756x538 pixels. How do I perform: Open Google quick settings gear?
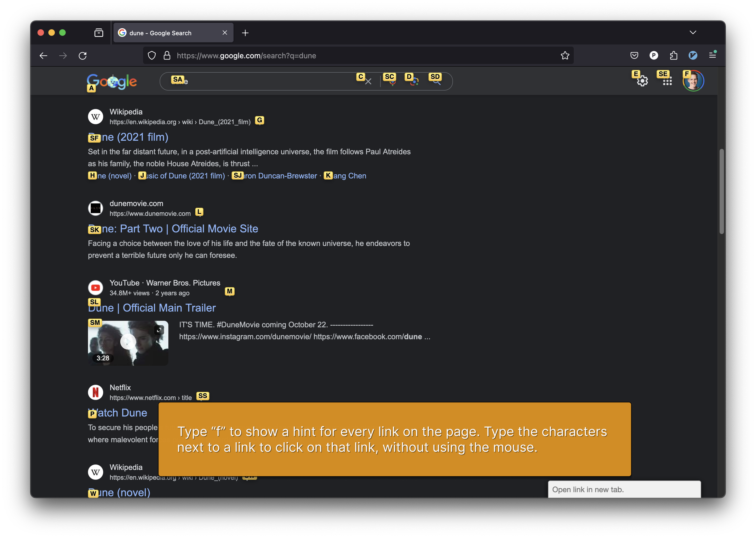coord(642,81)
